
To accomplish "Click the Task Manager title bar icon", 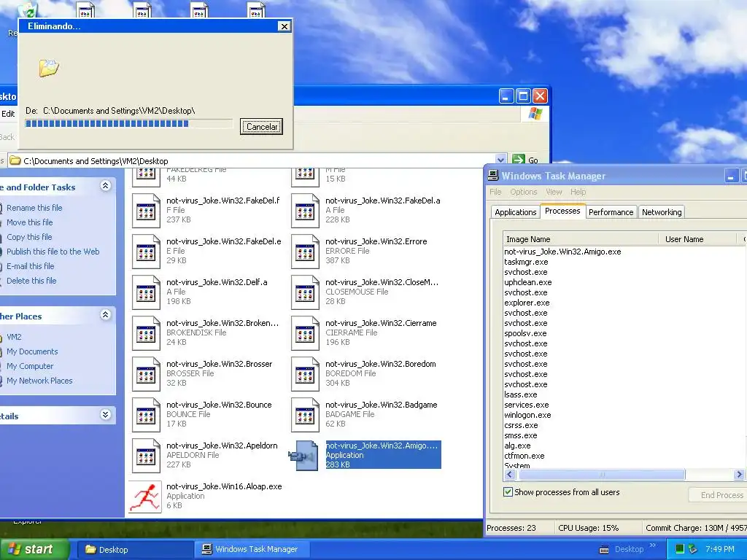I will click(493, 176).
